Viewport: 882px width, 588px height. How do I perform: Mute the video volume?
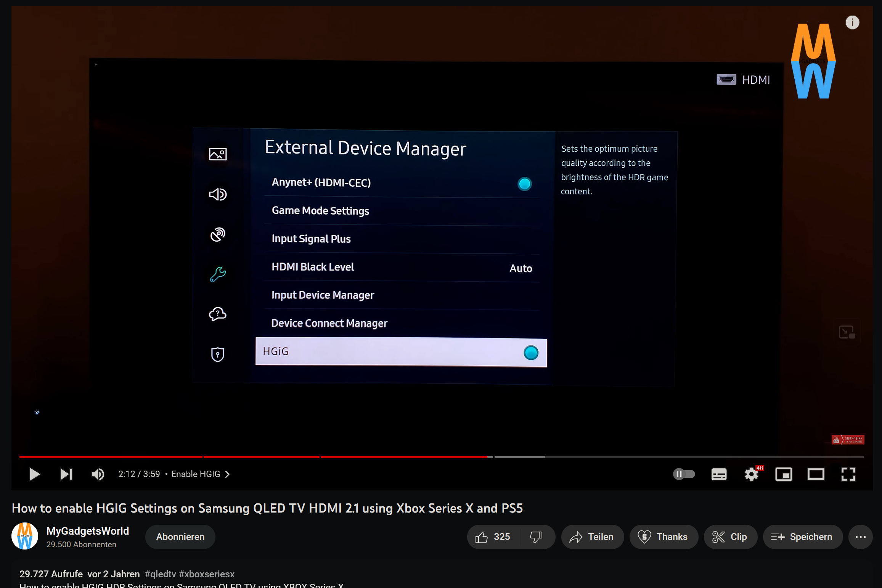(97, 474)
